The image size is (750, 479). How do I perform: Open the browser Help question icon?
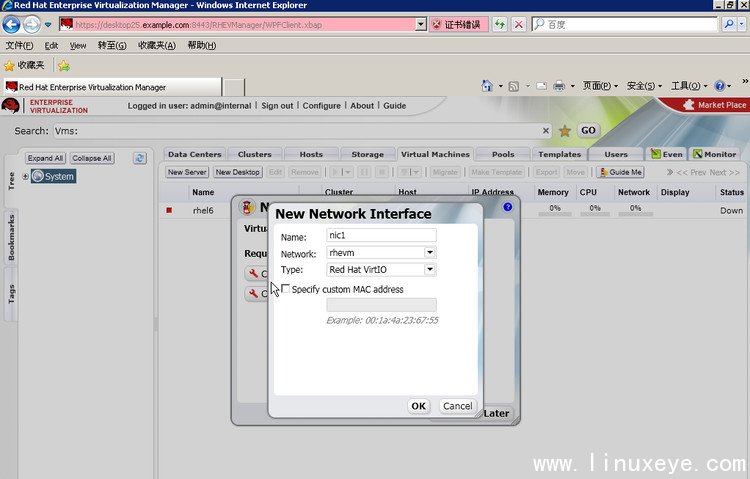(x=720, y=86)
